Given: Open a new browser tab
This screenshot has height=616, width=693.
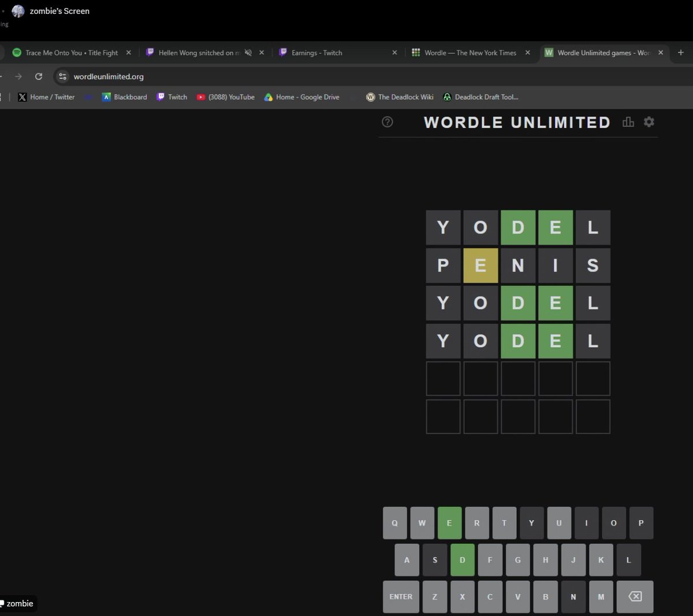Looking at the screenshot, I should pyautogui.click(x=681, y=53).
